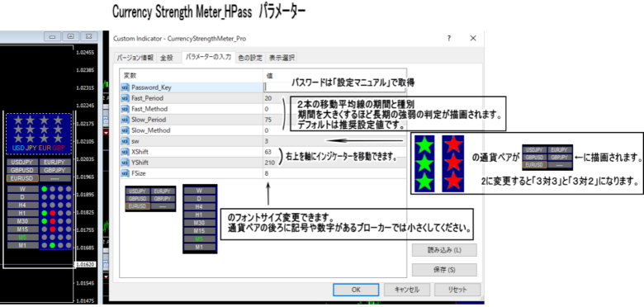Select the USDJPY pair button on chart
Viewport: 644px width, 307px height.
pos(22,162)
